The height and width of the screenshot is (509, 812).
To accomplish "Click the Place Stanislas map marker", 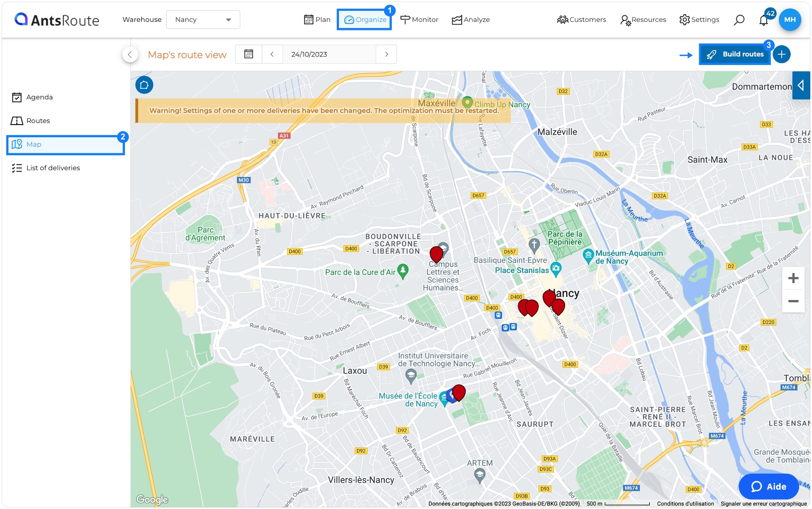I will pyautogui.click(x=556, y=269).
